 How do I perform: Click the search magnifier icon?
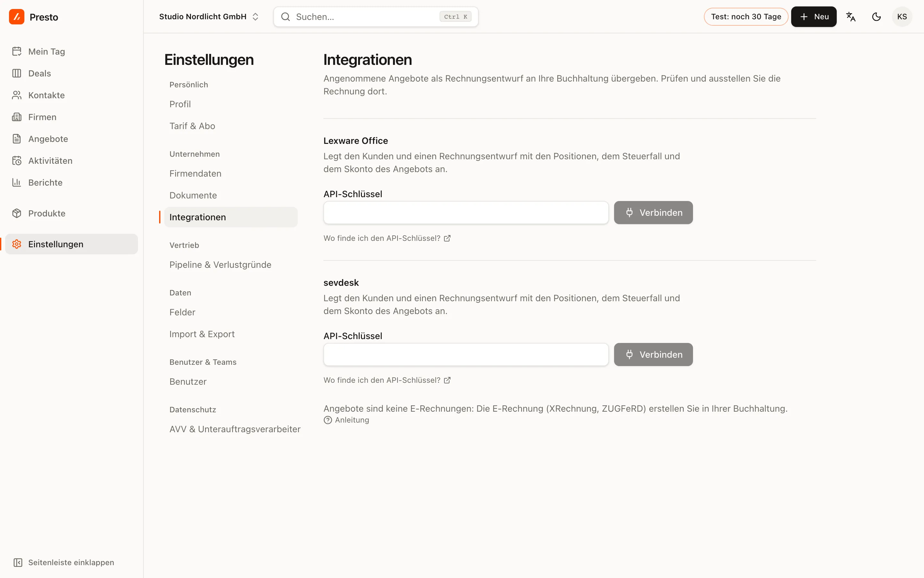(x=285, y=16)
